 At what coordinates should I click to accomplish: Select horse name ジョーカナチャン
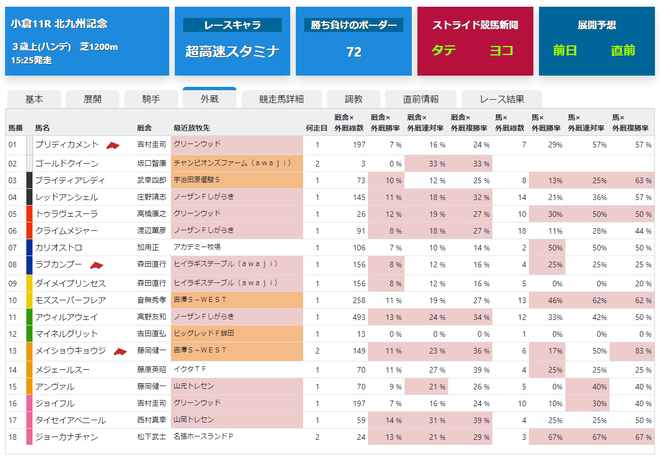67,437
